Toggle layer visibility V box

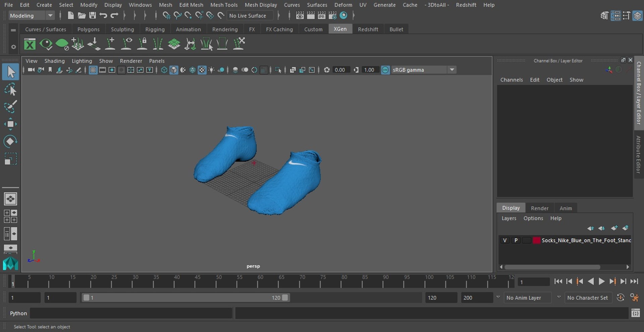504,240
